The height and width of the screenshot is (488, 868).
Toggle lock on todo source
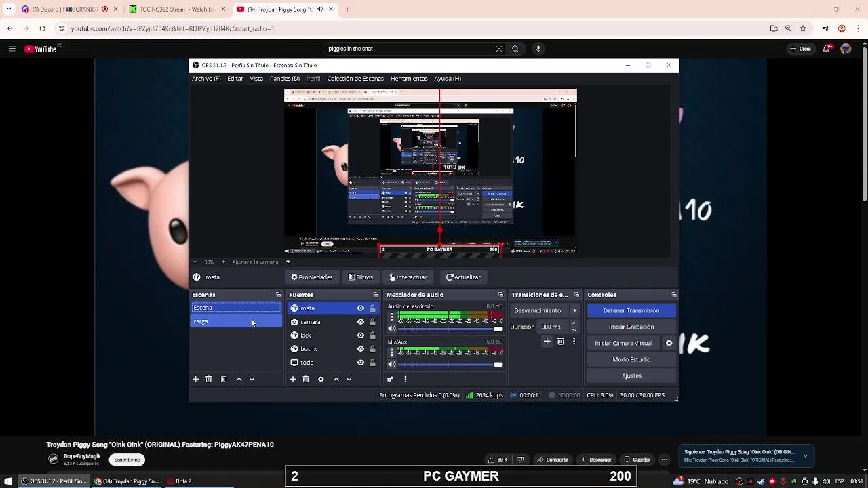point(372,363)
